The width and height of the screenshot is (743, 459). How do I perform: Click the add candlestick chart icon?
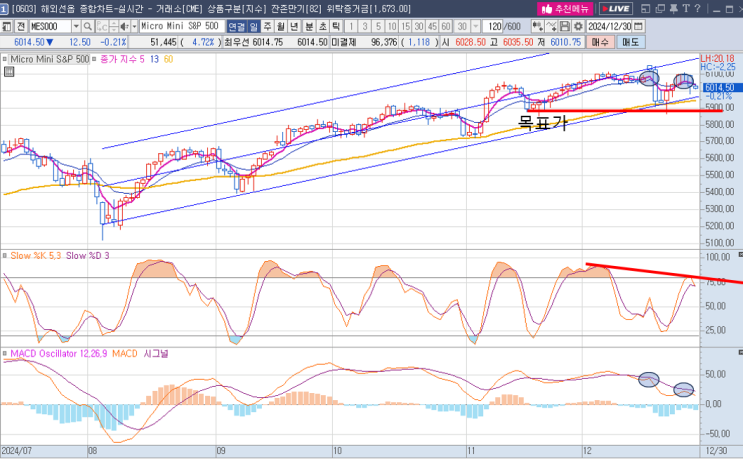[x=537, y=26]
